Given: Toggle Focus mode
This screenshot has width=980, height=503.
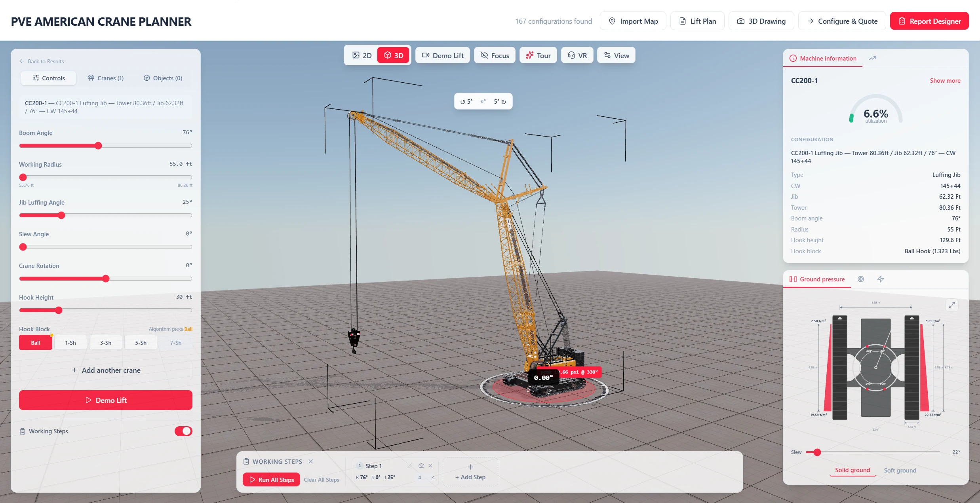Looking at the screenshot, I should click(495, 55).
